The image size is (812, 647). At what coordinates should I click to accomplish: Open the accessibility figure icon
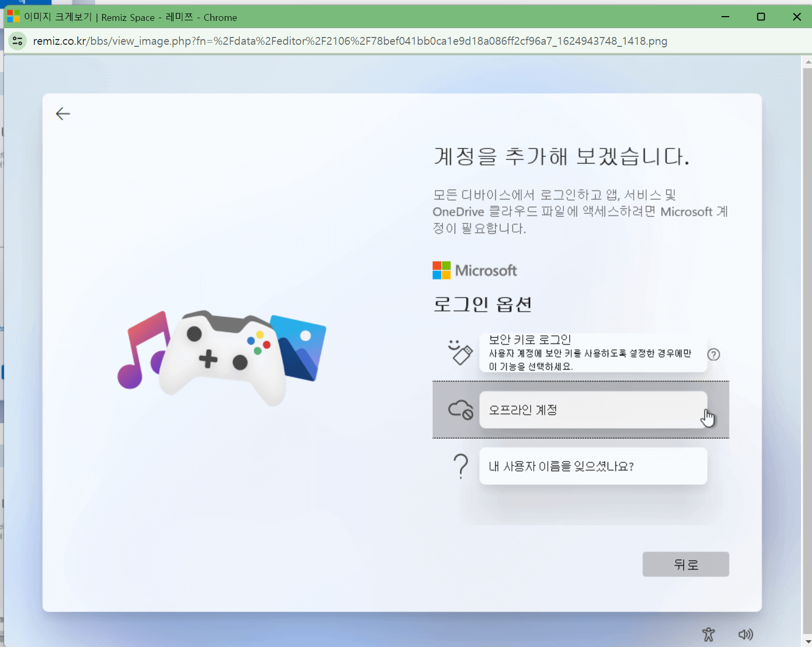[x=708, y=634]
